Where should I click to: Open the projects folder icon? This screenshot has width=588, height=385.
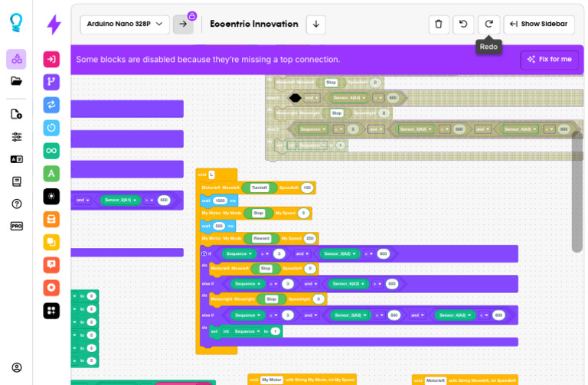(x=16, y=80)
